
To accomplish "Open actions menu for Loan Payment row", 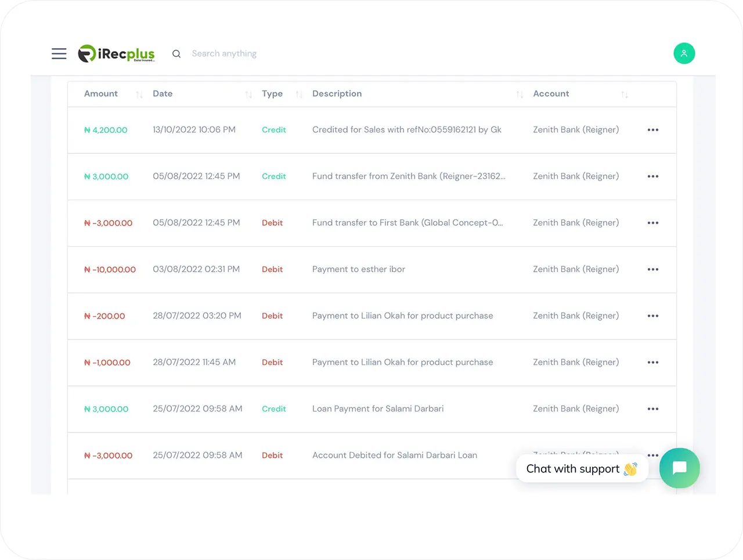I will [x=652, y=409].
